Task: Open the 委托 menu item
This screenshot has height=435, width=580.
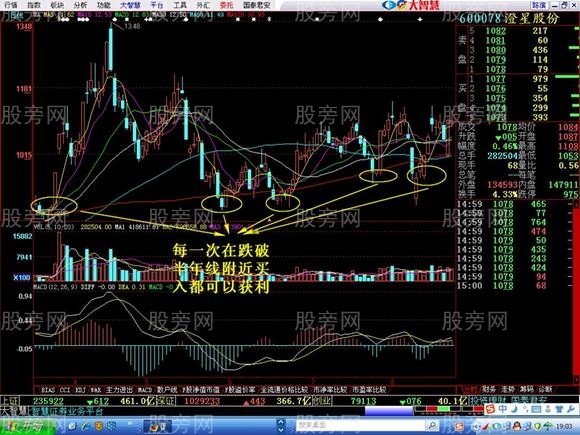Action: click(x=226, y=5)
